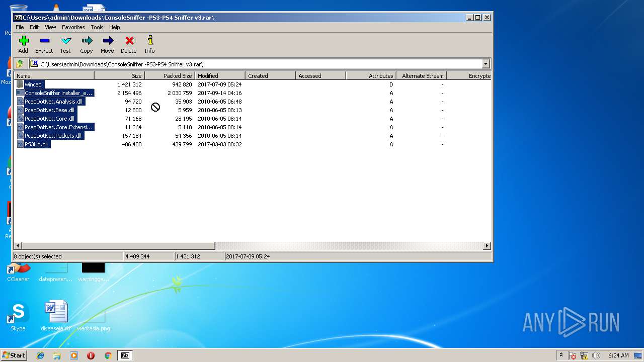644x362 pixels.
Task: Sort by the Name column header
Action: [x=54, y=76]
